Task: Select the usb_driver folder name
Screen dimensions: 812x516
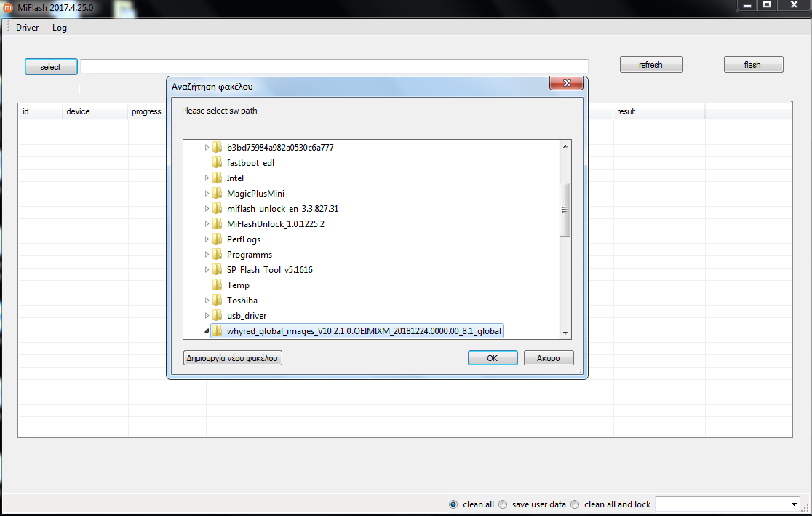Action: pyautogui.click(x=247, y=316)
